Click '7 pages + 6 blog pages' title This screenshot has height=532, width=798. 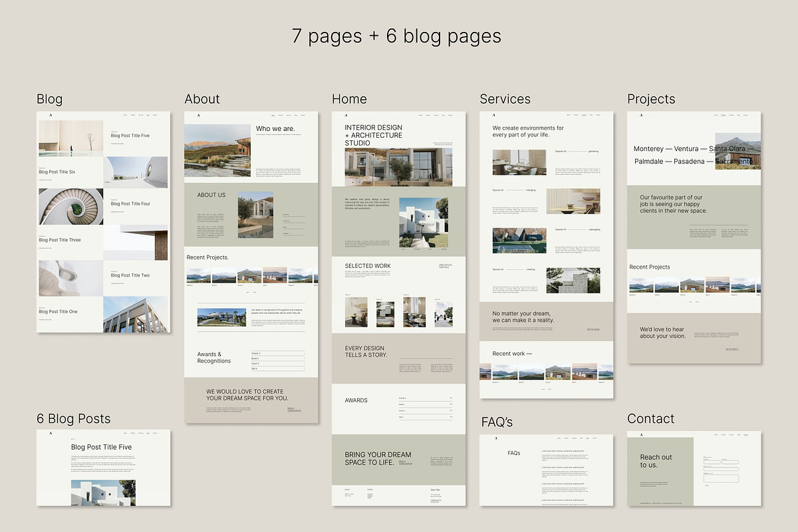tap(396, 36)
